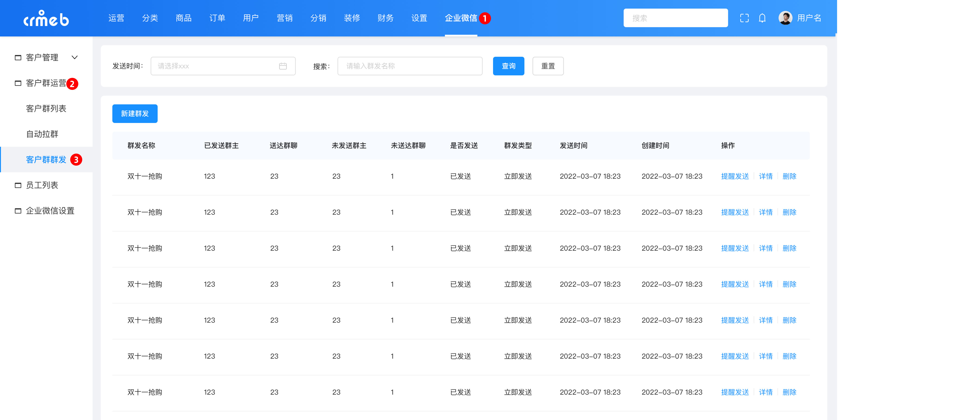Expand the 客户管理 chevron

pos(75,57)
